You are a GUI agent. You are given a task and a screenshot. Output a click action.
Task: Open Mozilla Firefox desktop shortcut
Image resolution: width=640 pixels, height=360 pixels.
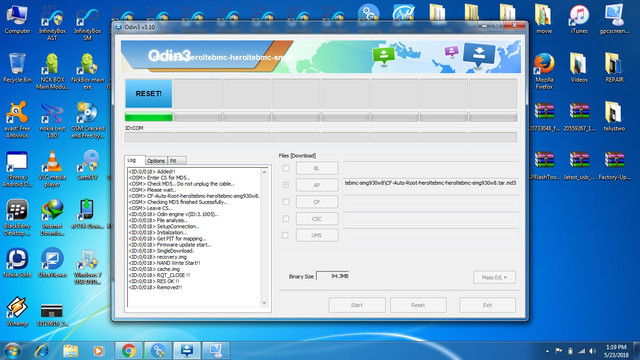click(544, 71)
